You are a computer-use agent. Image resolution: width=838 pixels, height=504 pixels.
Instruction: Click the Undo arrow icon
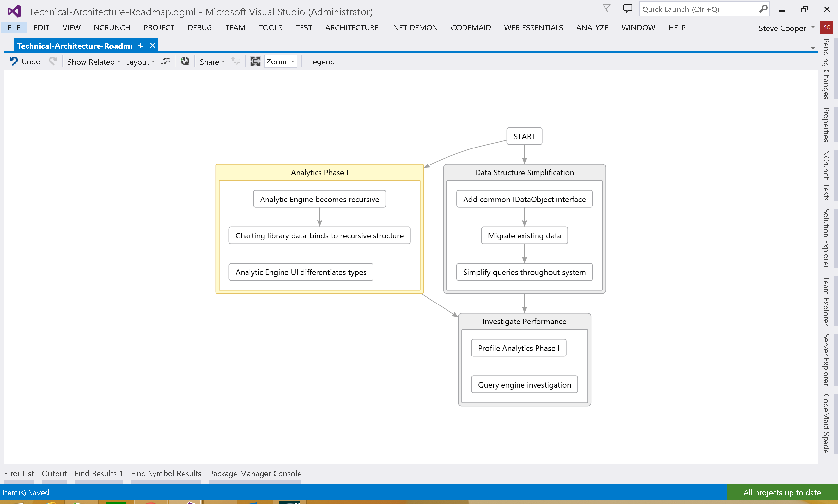tap(14, 61)
